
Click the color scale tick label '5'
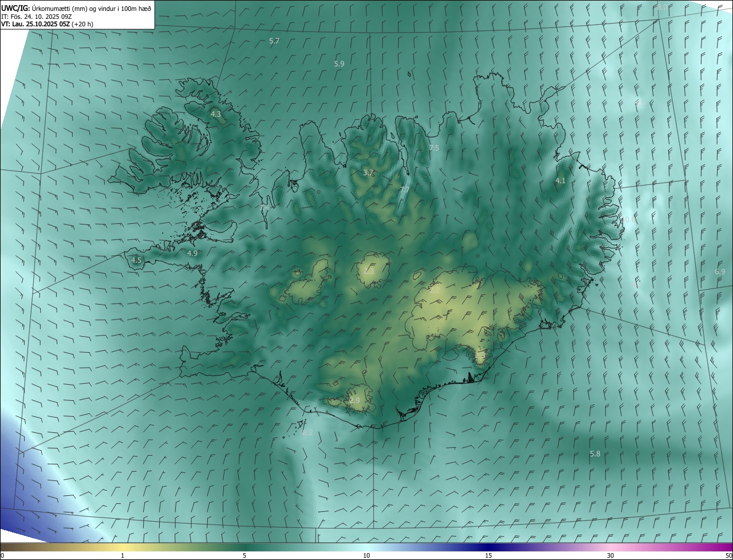pos(245,555)
